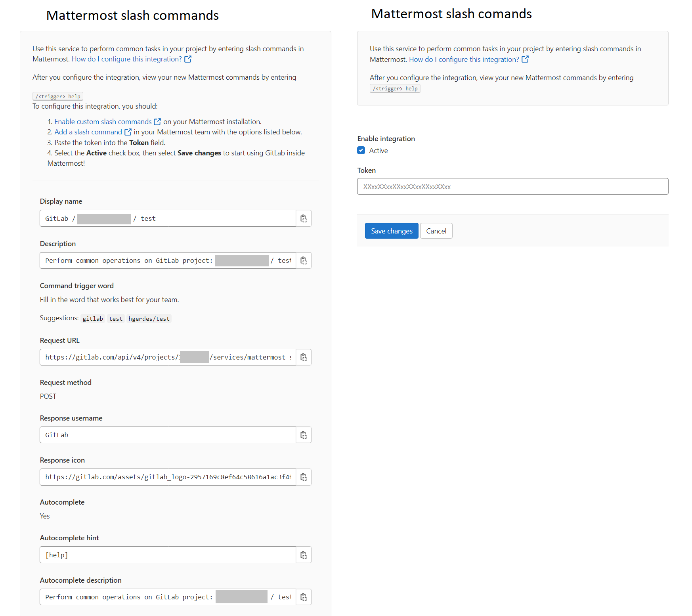Copy the Description field value

(x=304, y=260)
